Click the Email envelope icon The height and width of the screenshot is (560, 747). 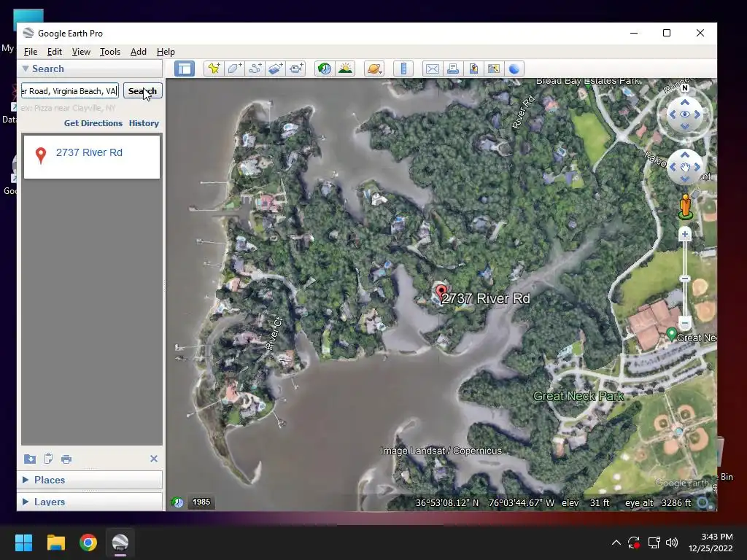coord(432,69)
